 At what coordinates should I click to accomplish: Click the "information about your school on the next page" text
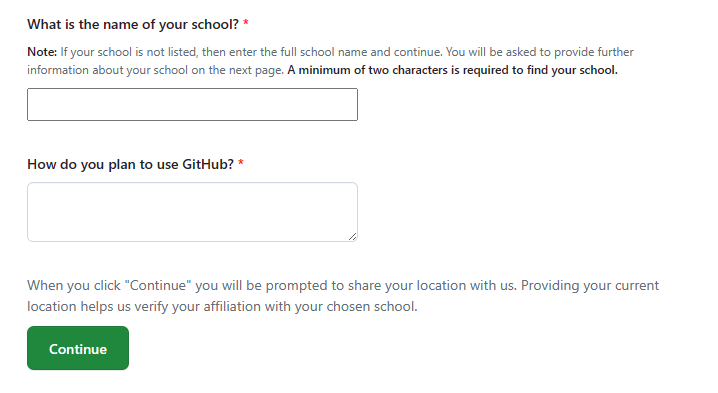155,70
